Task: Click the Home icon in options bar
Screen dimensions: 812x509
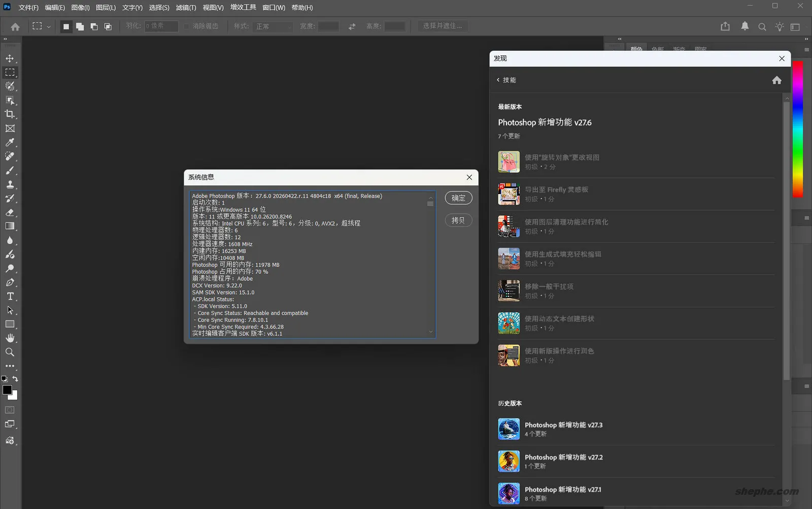Action: (x=15, y=27)
